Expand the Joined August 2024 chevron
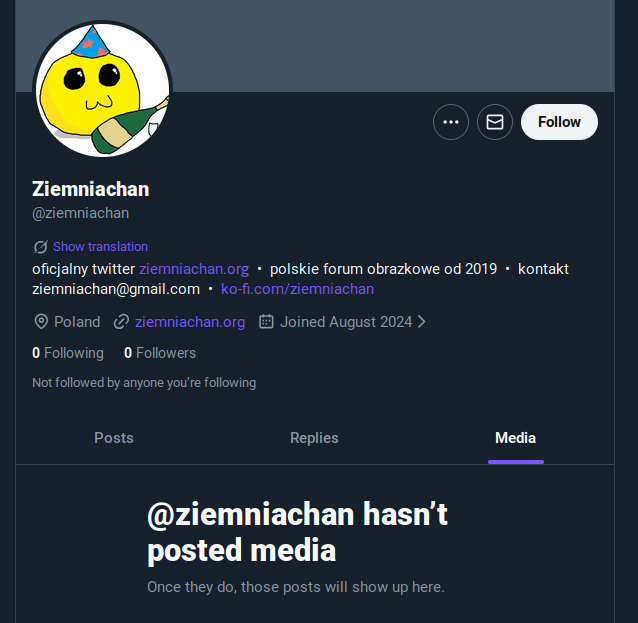The image size is (638, 623). click(x=421, y=322)
